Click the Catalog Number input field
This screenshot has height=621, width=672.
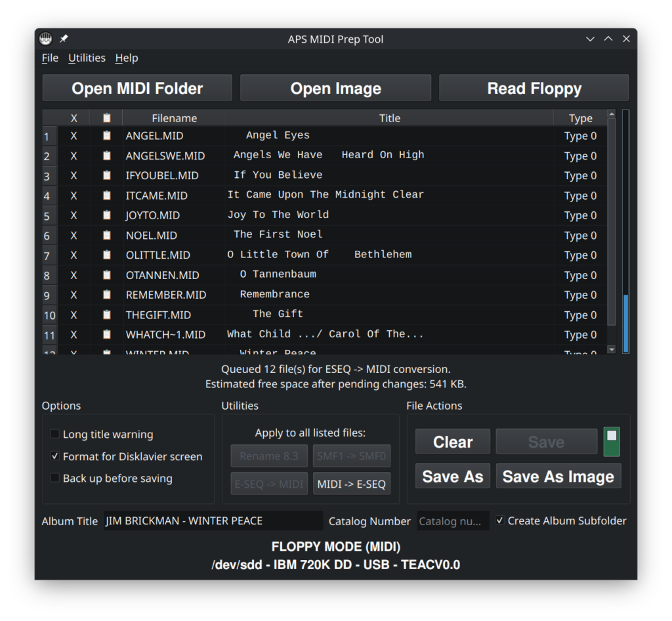453,521
